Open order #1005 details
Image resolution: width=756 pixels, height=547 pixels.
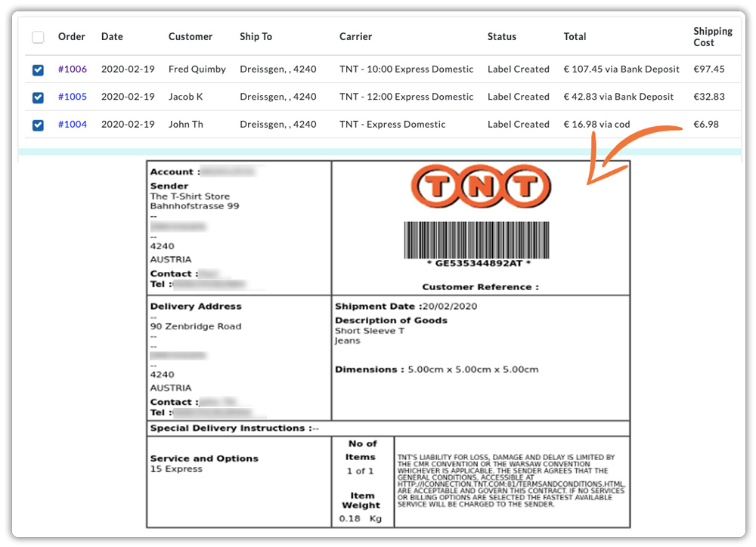(x=72, y=97)
